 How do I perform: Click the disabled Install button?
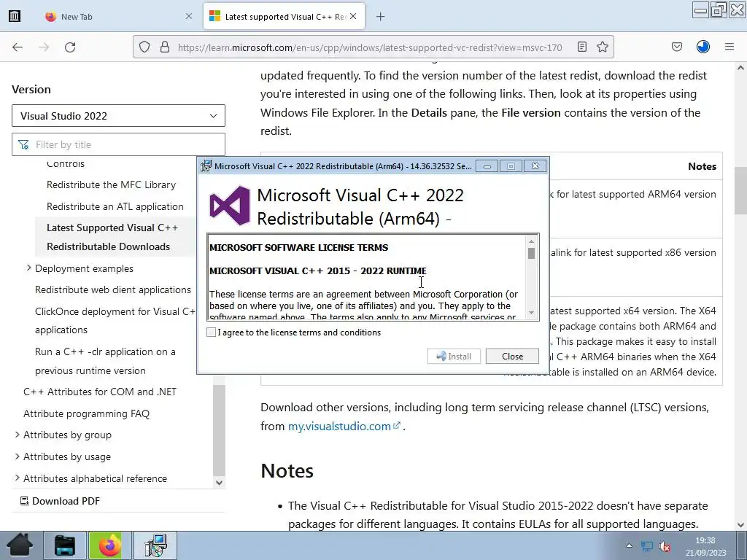tap(454, 356)
